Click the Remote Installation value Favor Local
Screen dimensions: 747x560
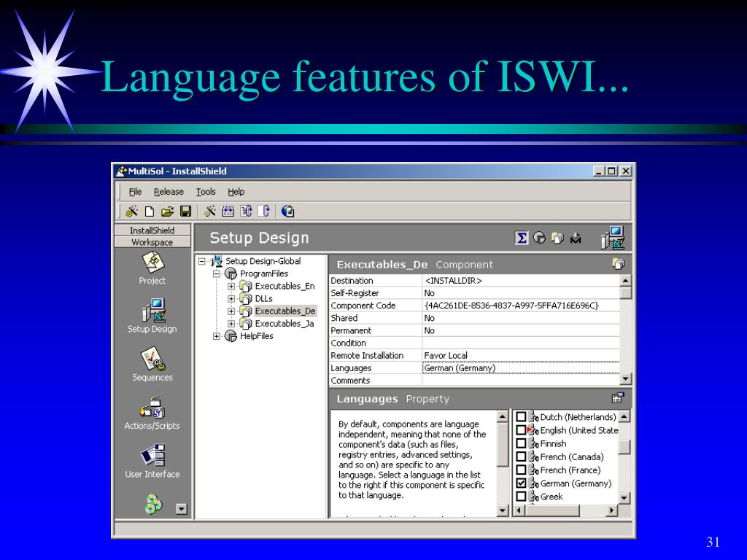pos(521,355)
